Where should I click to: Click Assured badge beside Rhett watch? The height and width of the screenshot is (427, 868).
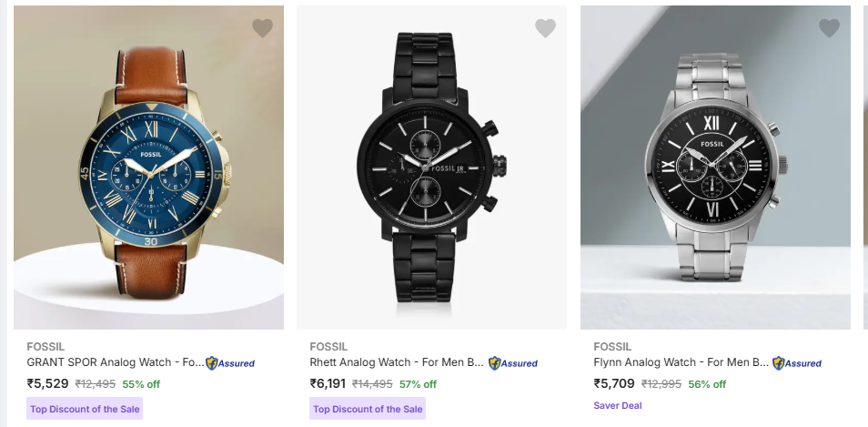pyautogui.click(x=513, y=362)
